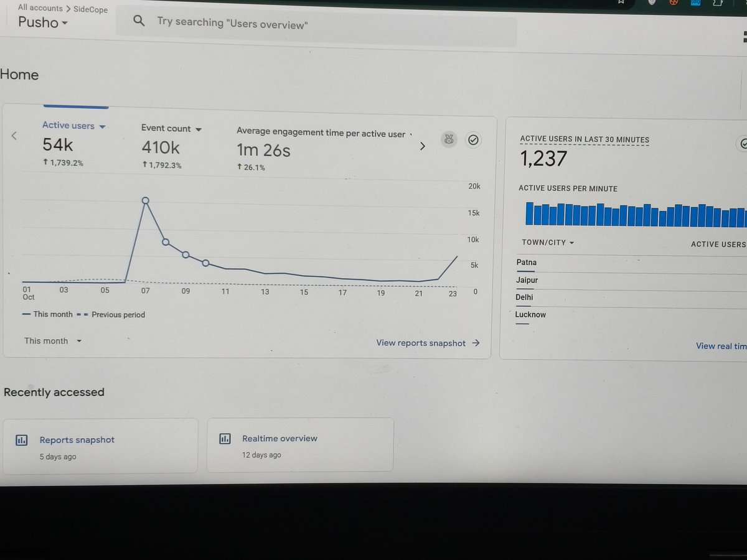Open the Town/City dimension dropdown

point(548,243)
